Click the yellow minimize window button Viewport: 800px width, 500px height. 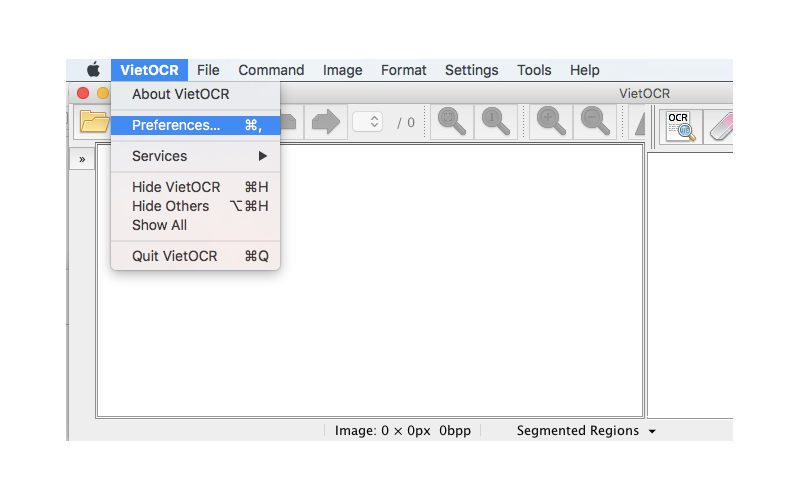104,93
